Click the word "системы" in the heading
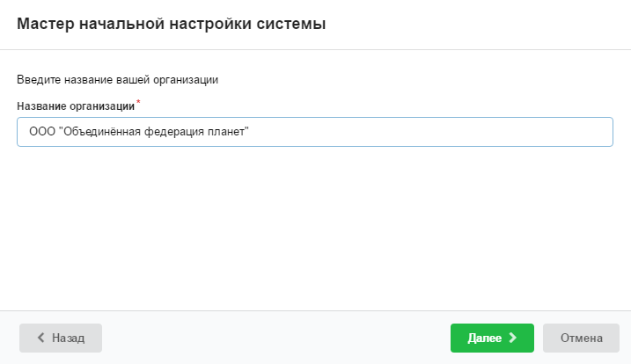This screenshot has width=631, height=364. tap(297, 25)
